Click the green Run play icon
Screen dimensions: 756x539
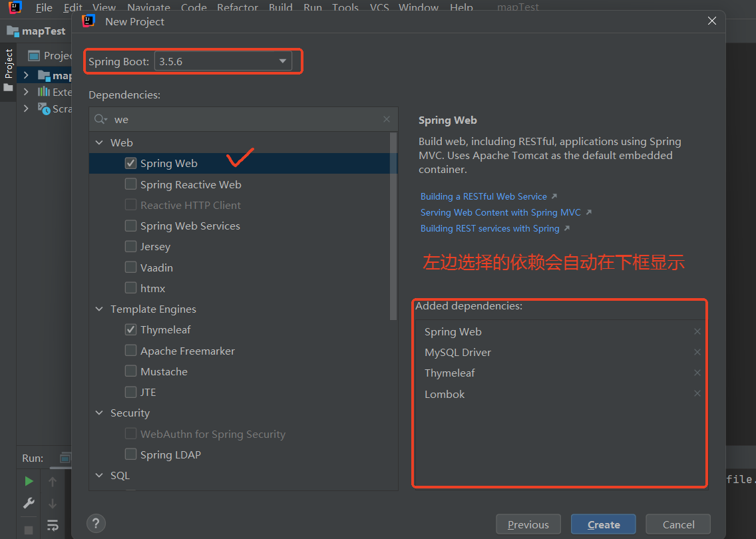(29, 481)
